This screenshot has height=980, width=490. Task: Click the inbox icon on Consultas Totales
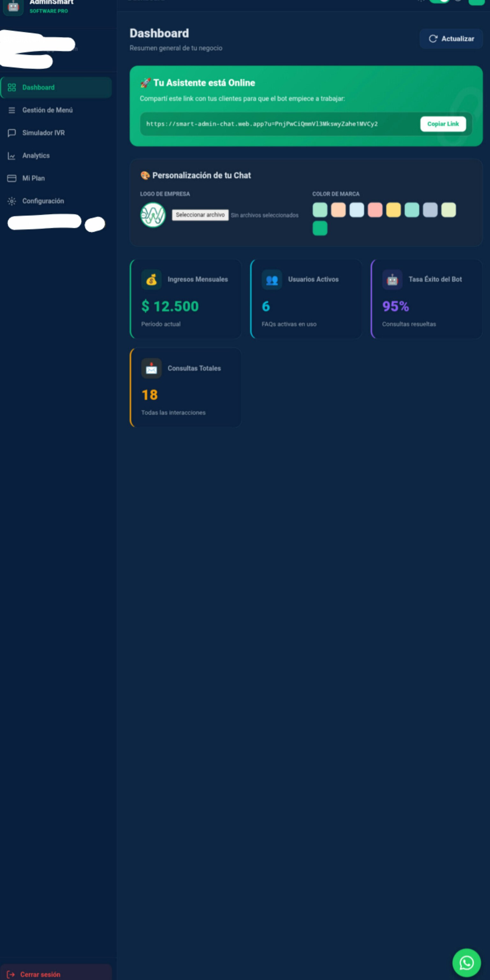coord(151,368)
